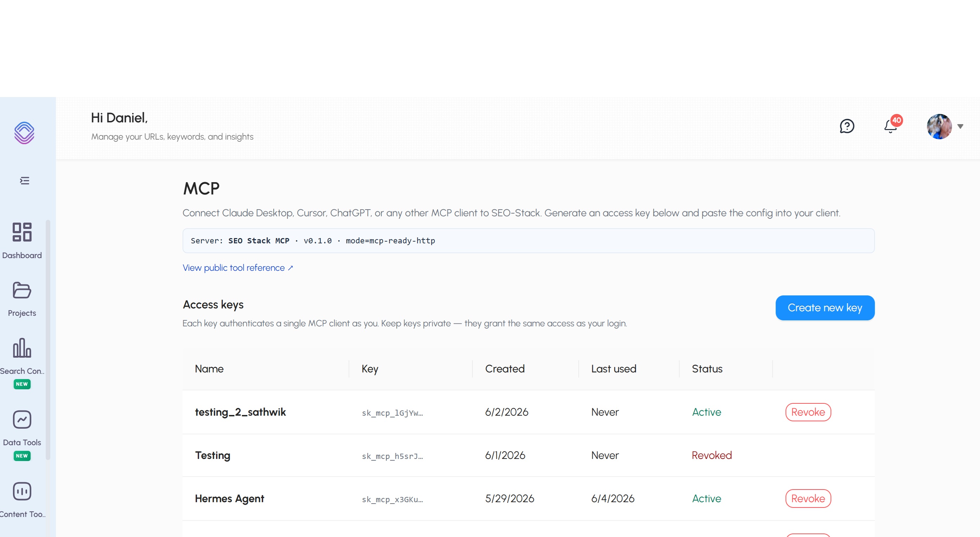This screenshot has width=980, height=537.
Task: Toggle the sidebar collapse menu icon
Action: (24, 181)
